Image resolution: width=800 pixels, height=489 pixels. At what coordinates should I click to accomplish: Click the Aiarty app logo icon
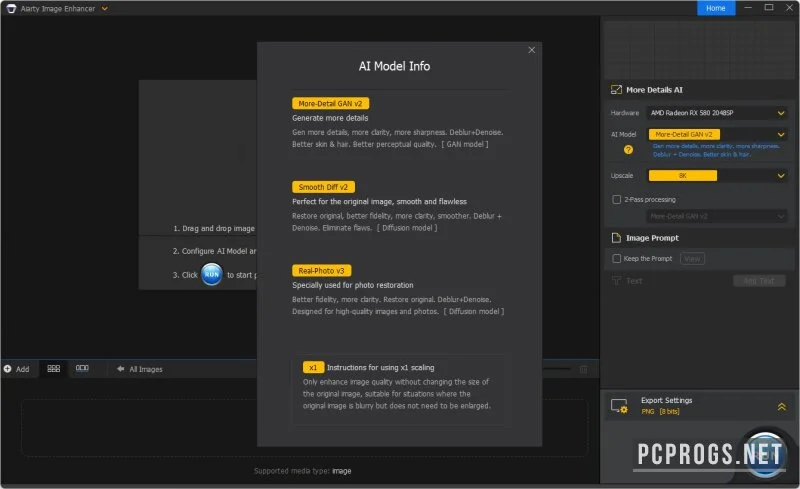pyautogui.click(x=11, y=8)
